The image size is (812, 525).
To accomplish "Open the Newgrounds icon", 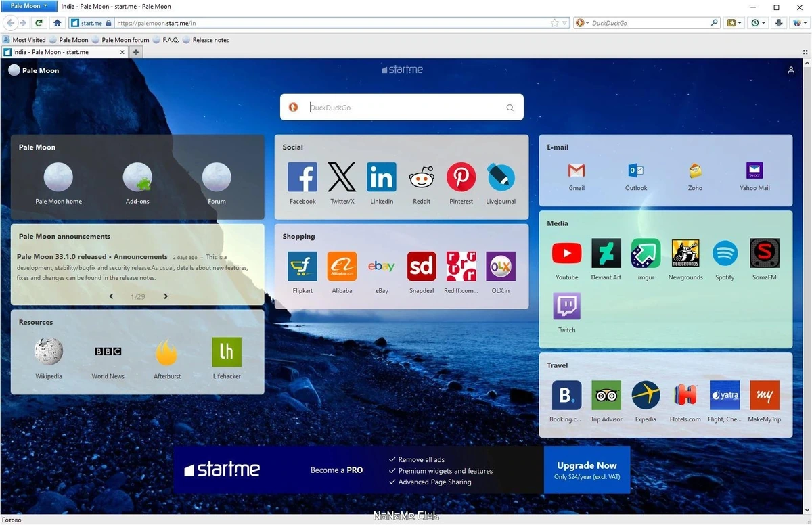I will point(685,253).
